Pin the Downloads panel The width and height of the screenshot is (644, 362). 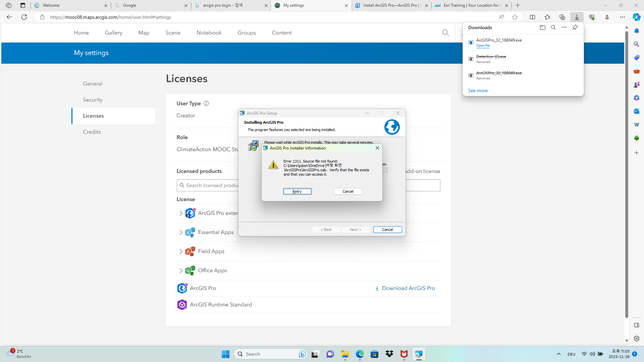[575, 27]
